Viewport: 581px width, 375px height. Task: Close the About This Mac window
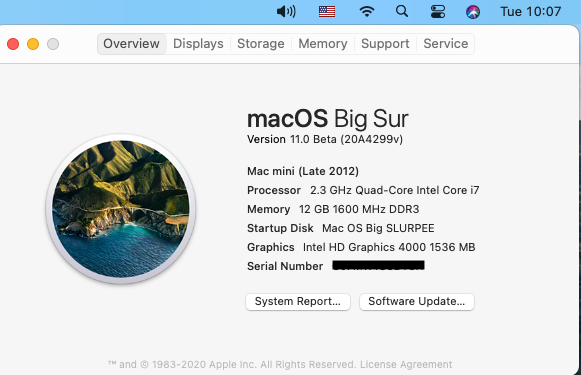13,44
